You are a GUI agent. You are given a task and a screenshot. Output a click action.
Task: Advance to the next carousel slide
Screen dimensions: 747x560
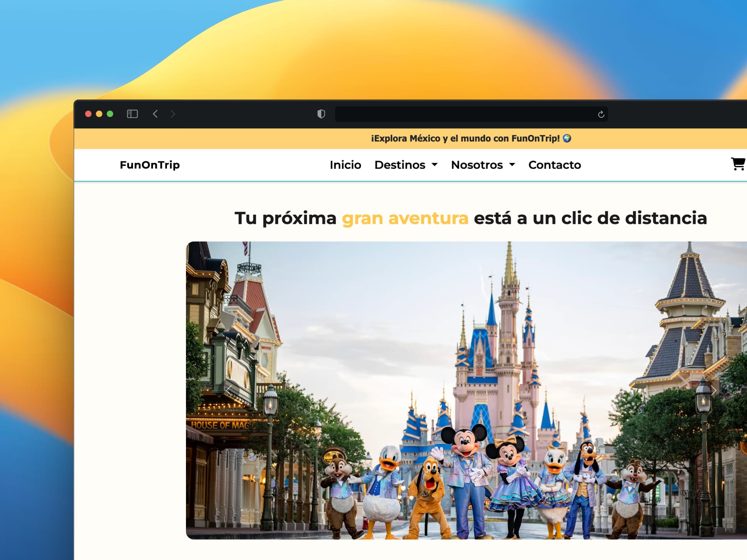713,390
